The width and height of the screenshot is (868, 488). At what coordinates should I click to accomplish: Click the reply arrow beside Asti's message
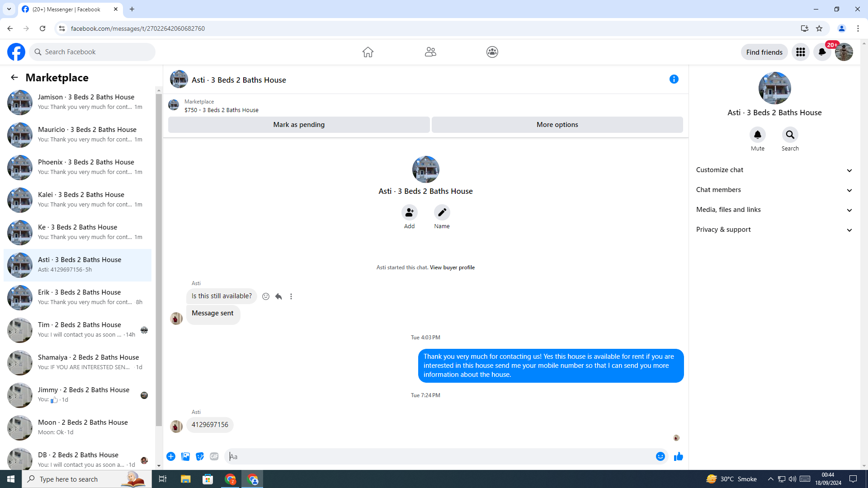tap(278, 297)
